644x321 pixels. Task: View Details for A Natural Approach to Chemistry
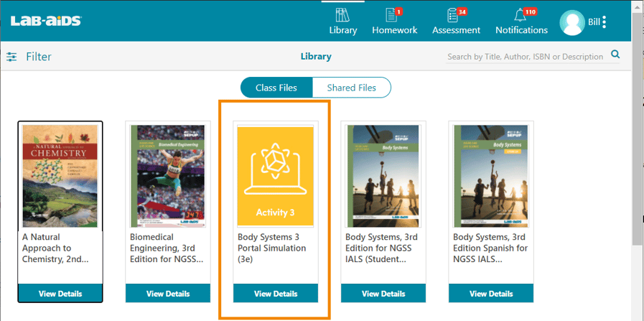tap(60, 294)
